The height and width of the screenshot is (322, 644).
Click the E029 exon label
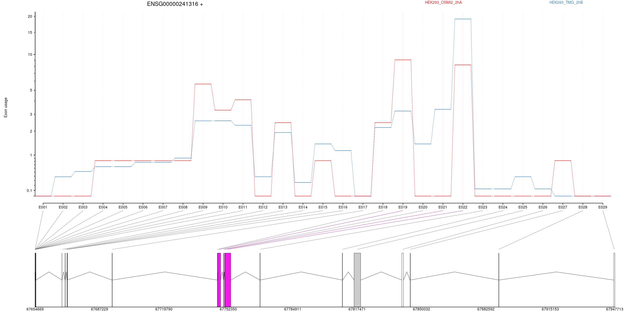(x=603, y=207)
